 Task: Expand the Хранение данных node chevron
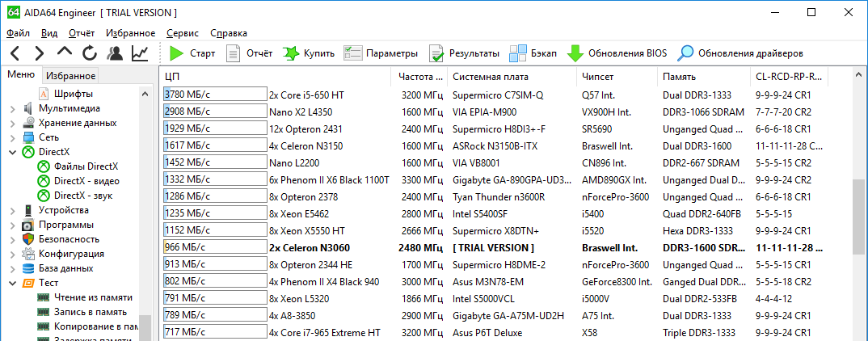[13, 122]
